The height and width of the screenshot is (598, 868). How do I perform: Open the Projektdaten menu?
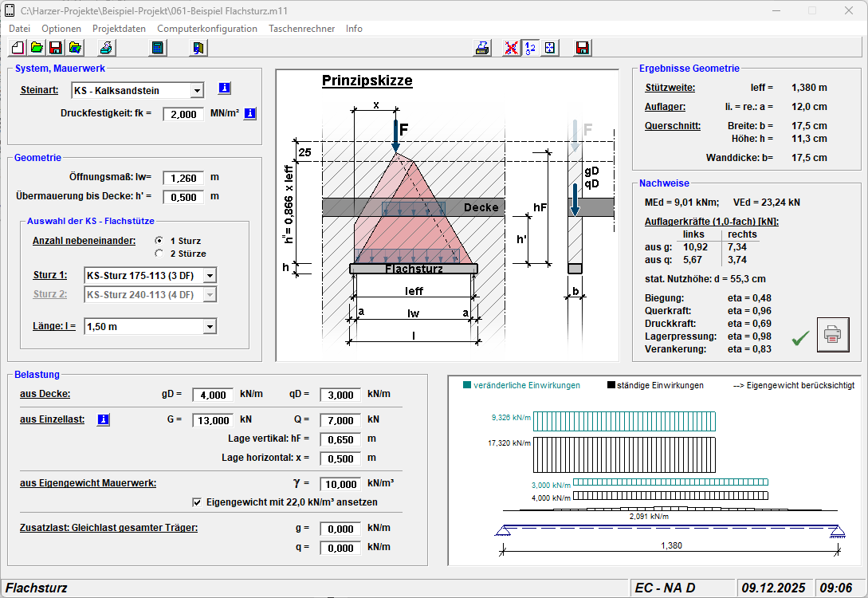pos(119,29)
